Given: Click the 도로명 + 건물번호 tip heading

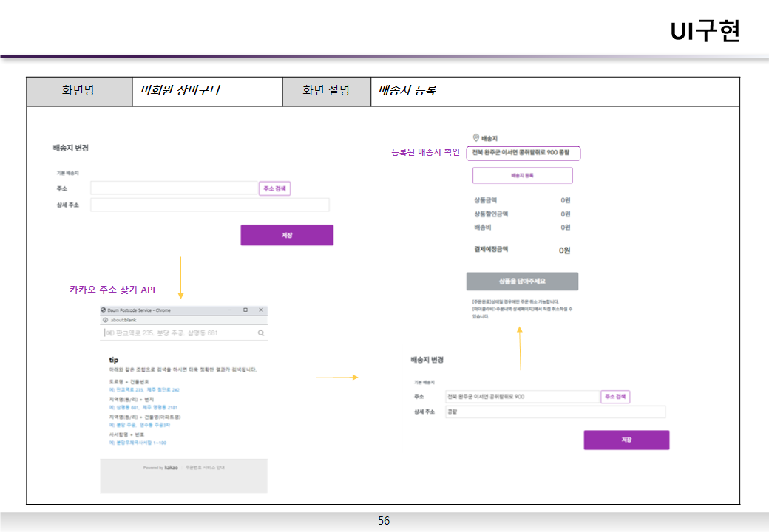Looking at the screenshot, I should pyautogui.click(x=129, y=381).
